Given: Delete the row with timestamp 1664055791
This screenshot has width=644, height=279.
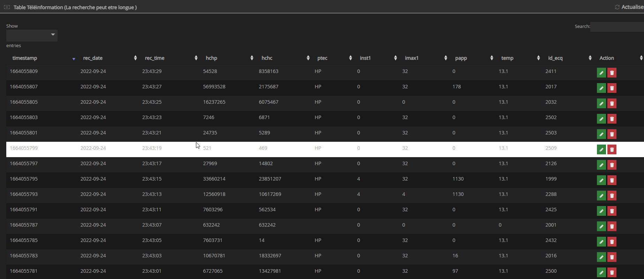Looking at the screenshot, I should coord(612,211).
